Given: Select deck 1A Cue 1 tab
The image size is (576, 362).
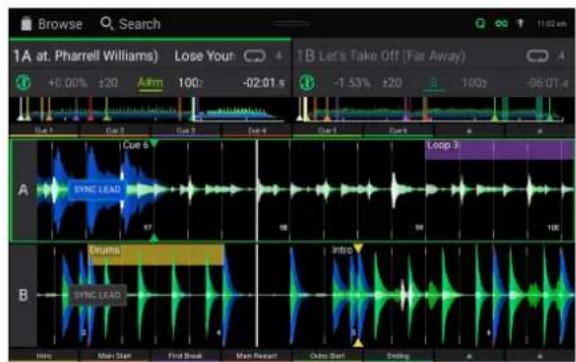Looking at the screenshot, I should coord(44,130).
